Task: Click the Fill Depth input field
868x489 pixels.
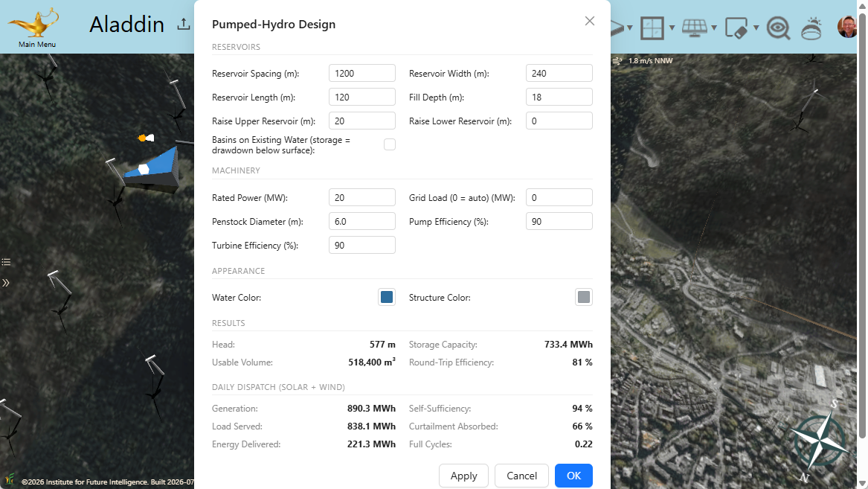Action: point(559,97)
